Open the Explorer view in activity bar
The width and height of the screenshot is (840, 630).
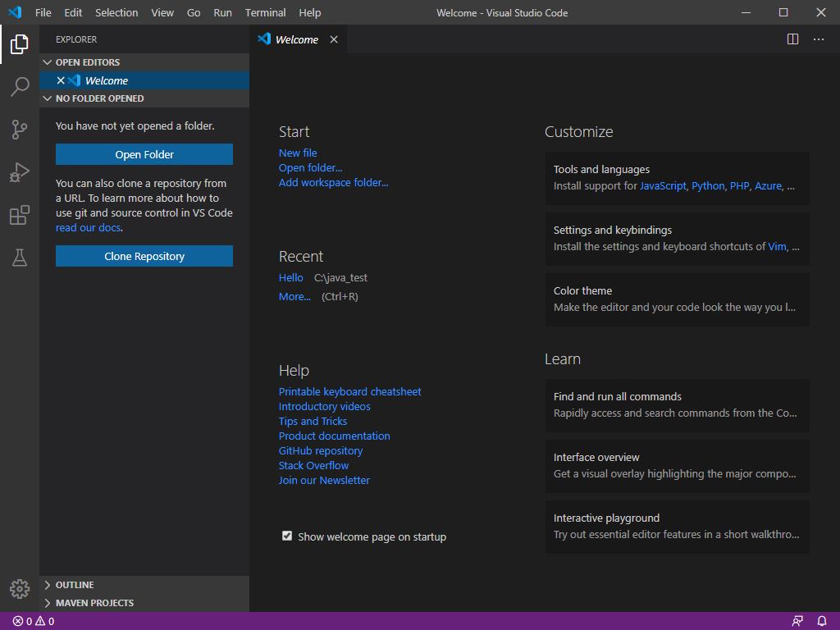click(x=20, y=44)
